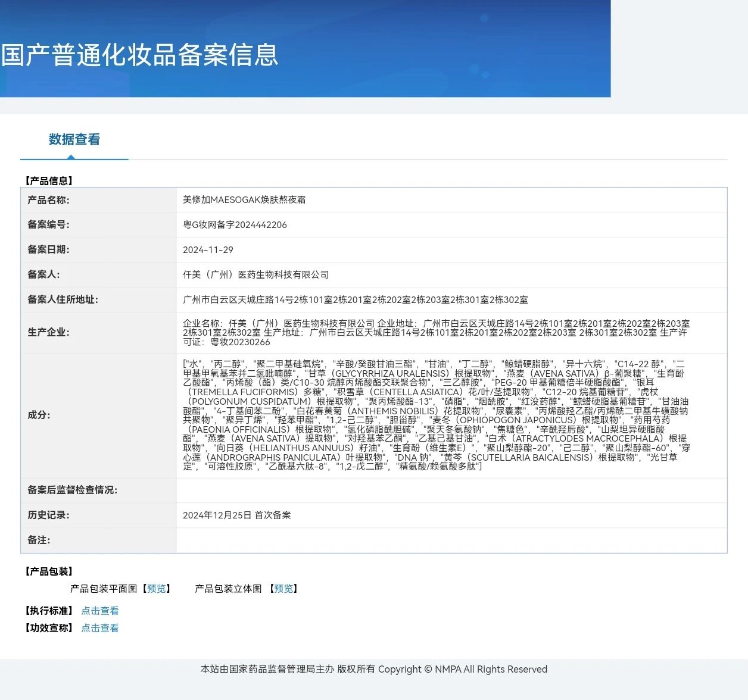Screen dimensions: 748x700
Task: Select the 【执行标准】 label
Action: pyautogui.click(x=49, y=611)
